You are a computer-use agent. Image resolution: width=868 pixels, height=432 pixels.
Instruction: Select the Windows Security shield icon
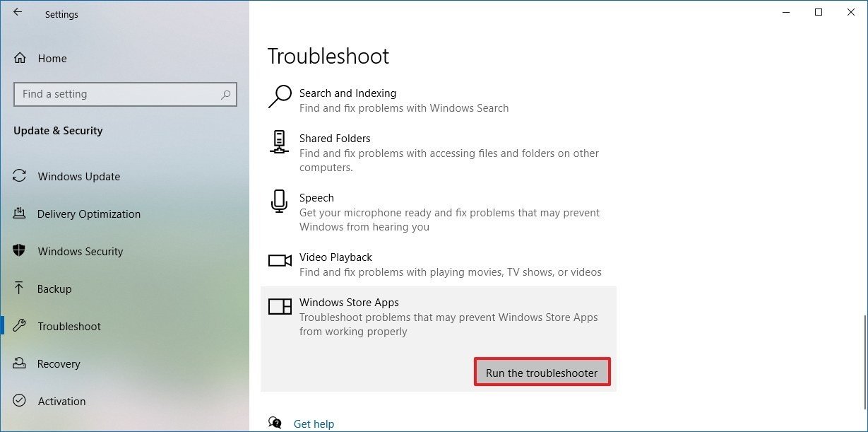click(20, 251)
